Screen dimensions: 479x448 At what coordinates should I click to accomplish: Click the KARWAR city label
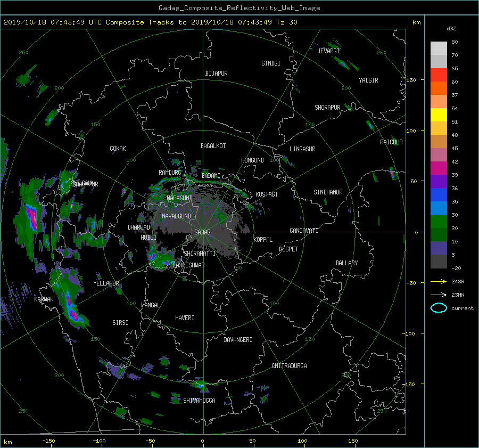pos(44,299)
